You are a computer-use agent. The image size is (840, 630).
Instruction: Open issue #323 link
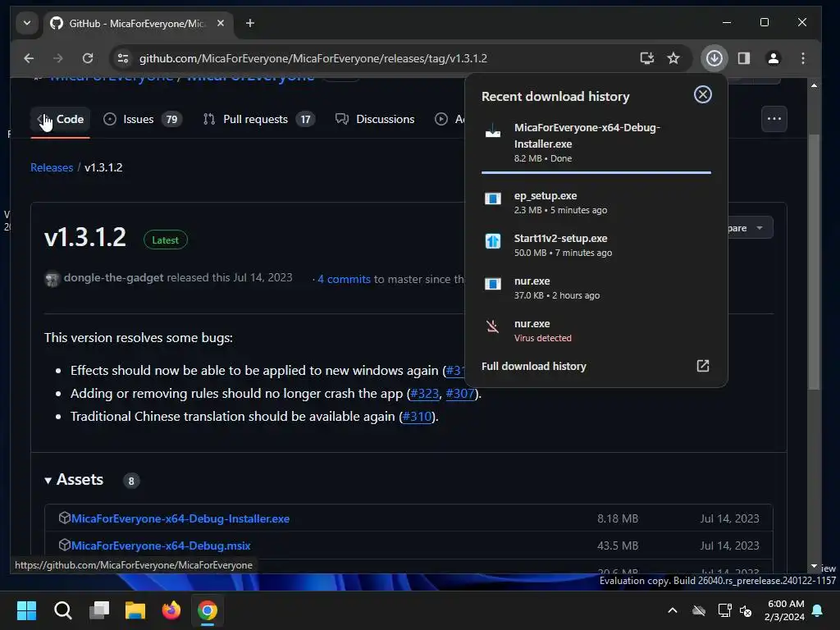424,393
